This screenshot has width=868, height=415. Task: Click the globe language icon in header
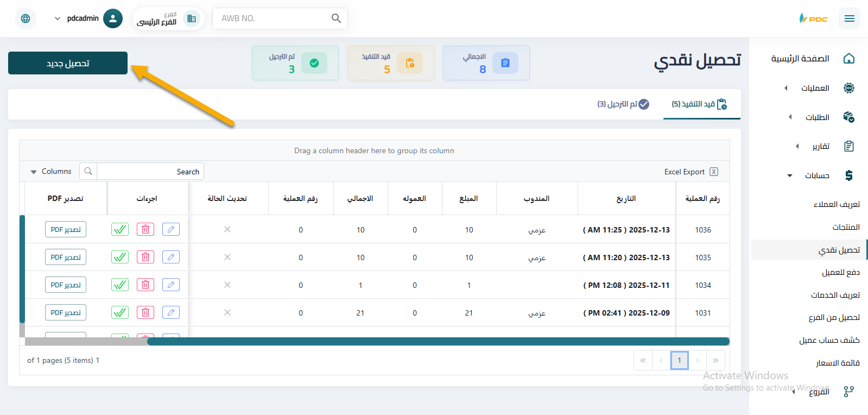[26, 18]
